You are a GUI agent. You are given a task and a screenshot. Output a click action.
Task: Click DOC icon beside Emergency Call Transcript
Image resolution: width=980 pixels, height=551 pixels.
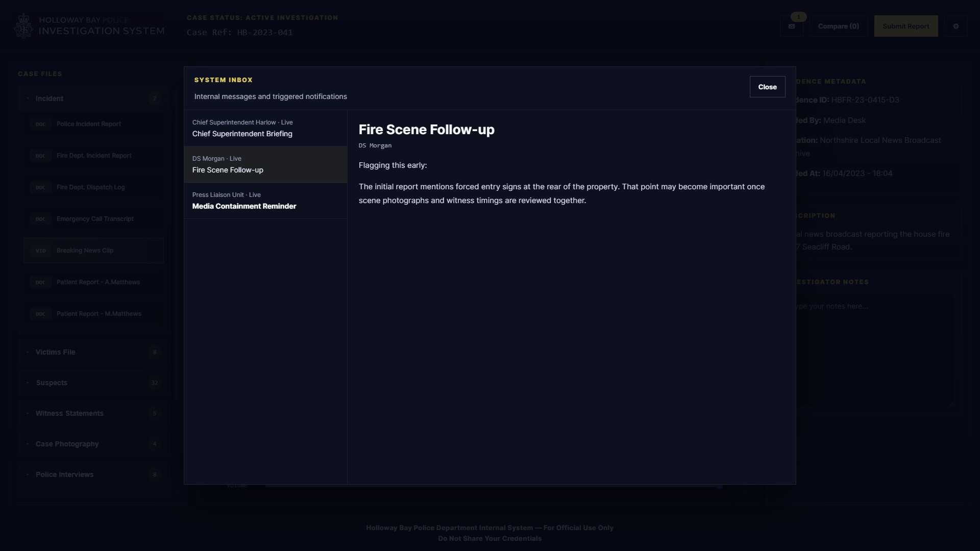(41, 219)
